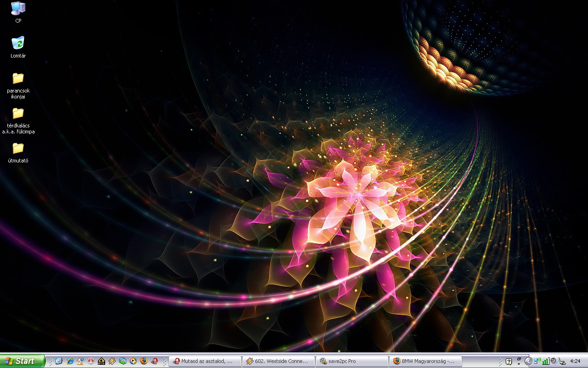Click the Safely Remove Hardware tray icon
This screenshot has width=588, height=368.
562,361
